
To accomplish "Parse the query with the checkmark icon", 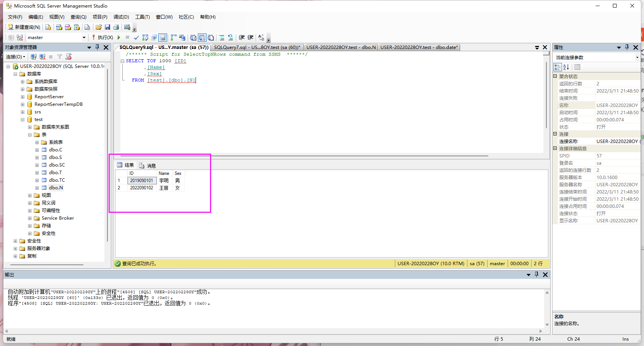I will point(136,38).
